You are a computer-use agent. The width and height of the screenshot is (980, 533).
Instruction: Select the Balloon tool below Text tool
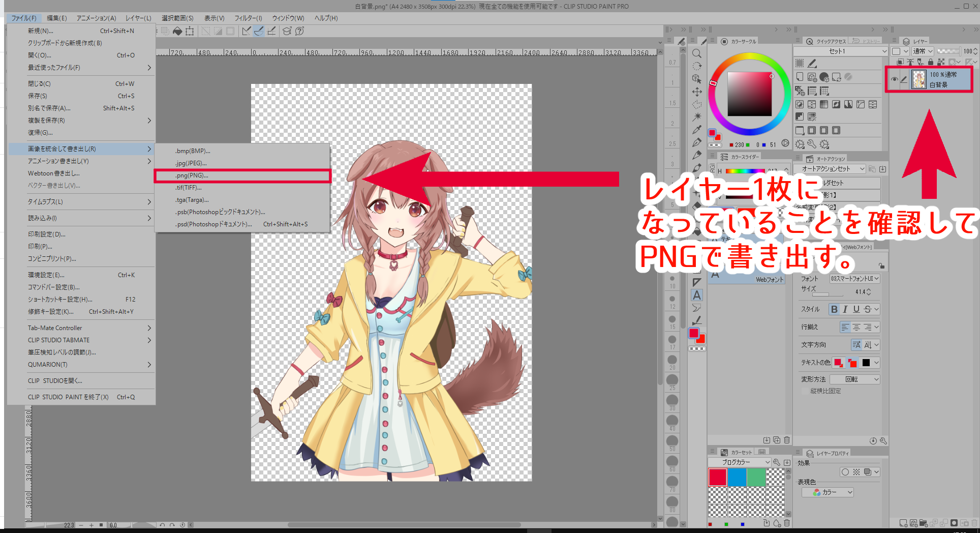point(697,308)
